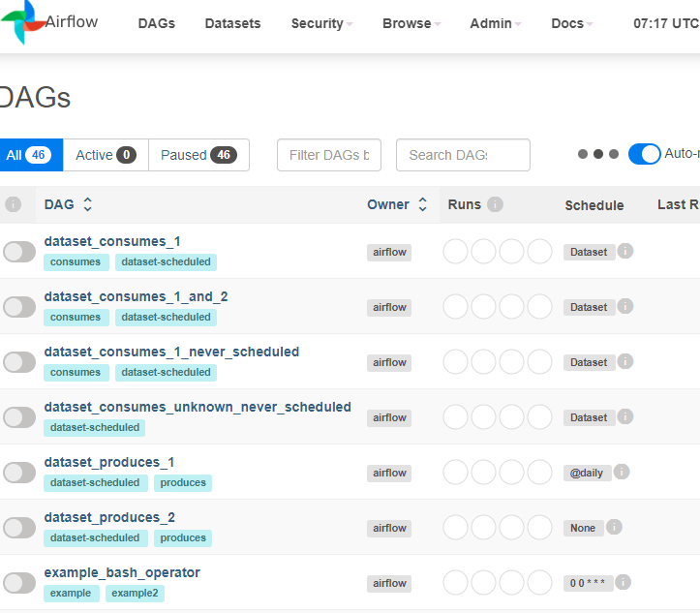The height and width of the screenshot is (613, 700).
Task: Click third run circle for dataset_consumes_1_and_2
Action: (x=511, y=307)
